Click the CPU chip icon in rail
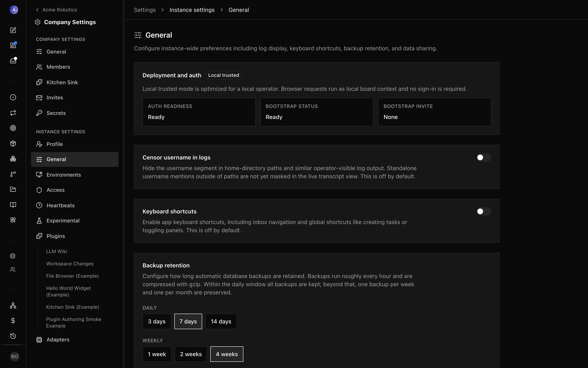The image size is (588, 368). [13, 256]
